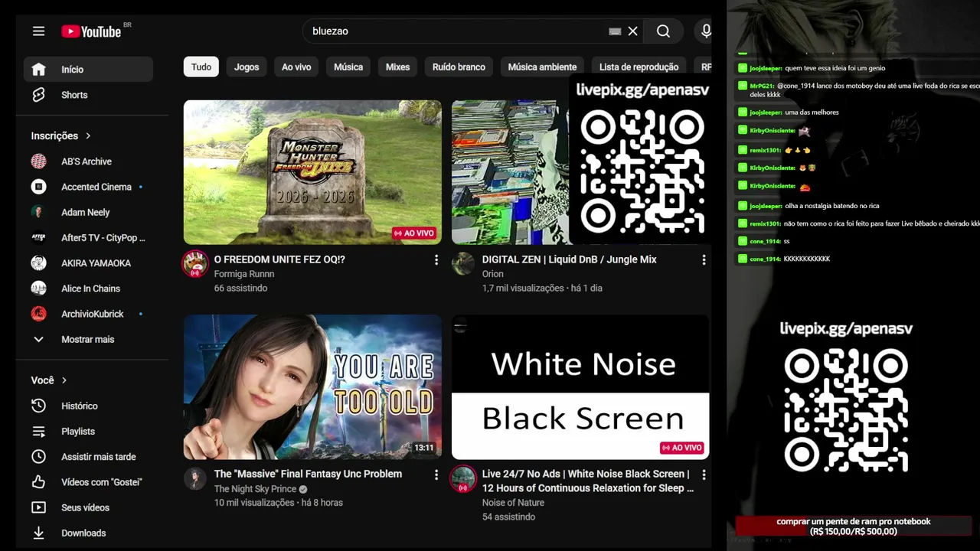Expand the Você section
Screen dimensions: 980x551
click(x=49, y=380)
